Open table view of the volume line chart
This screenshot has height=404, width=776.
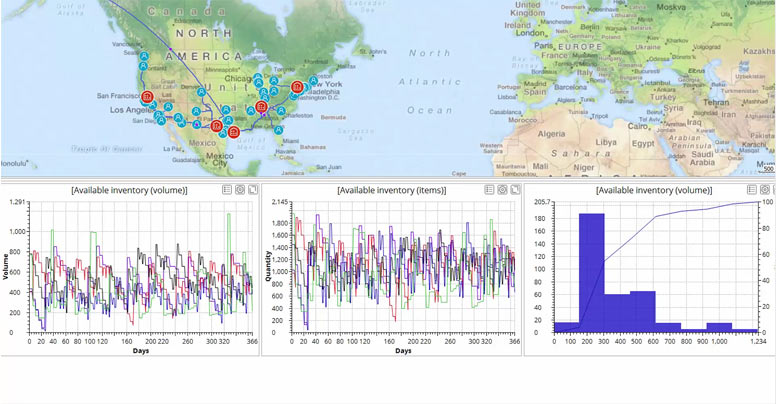227,190
